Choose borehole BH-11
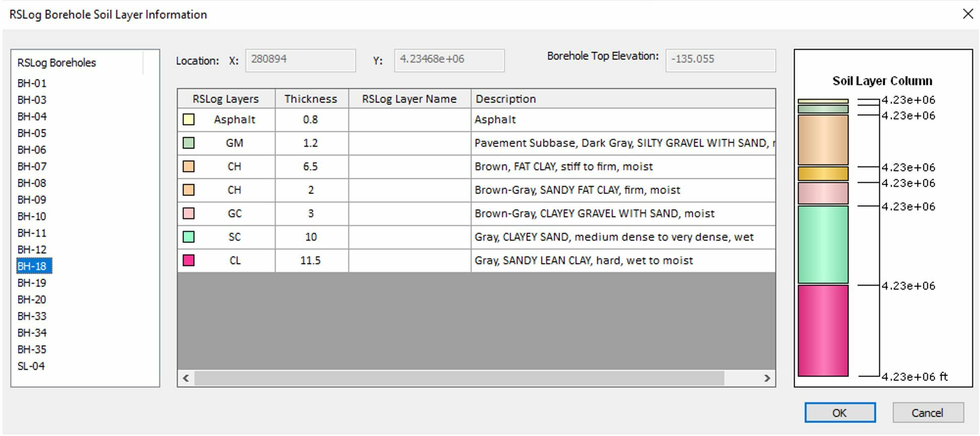980x436 pixels. (32, 233)
